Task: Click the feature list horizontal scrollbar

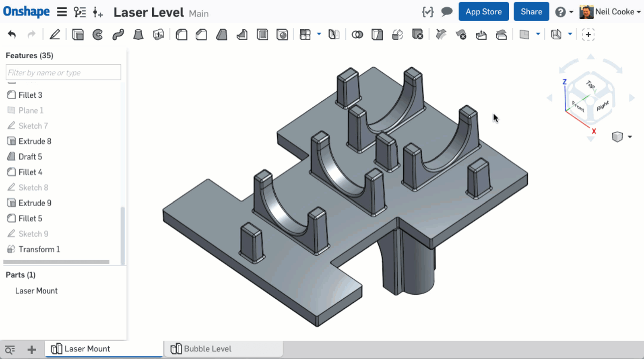Action: point(56,262)
